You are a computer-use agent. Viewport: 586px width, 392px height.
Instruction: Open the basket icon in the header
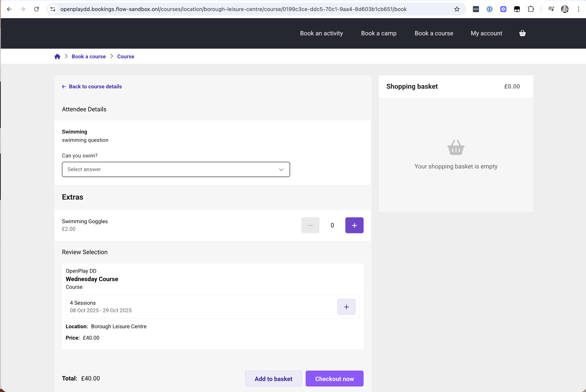522,33
